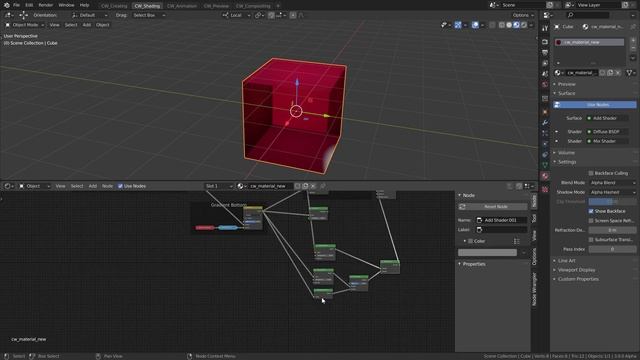The height and width of the screenshot is (360, 640).
Task: Open the Help menu
Action: [84, 5]
